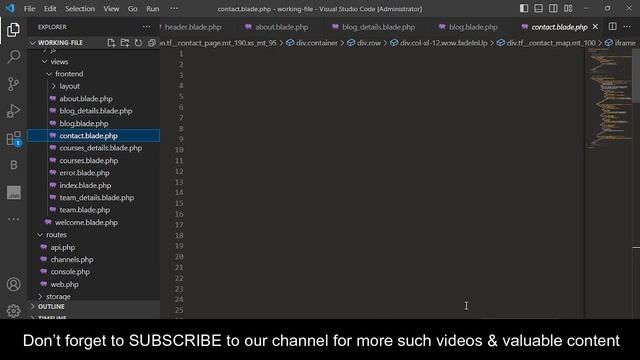Collapse all folders in Explorer
Image resolution: width=640 pixels, height=360 pixels.
pos(151,42)
